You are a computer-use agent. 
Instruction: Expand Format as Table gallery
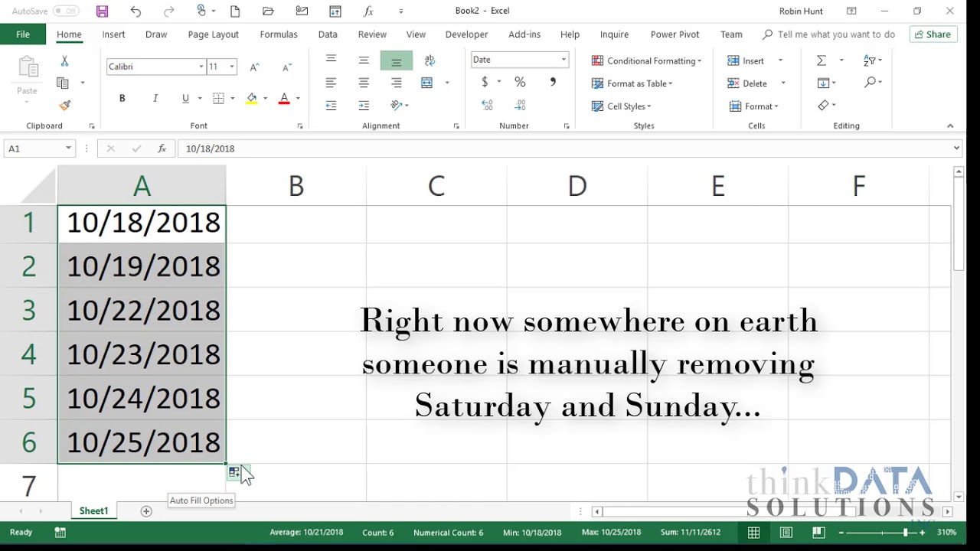pos(632,83)
